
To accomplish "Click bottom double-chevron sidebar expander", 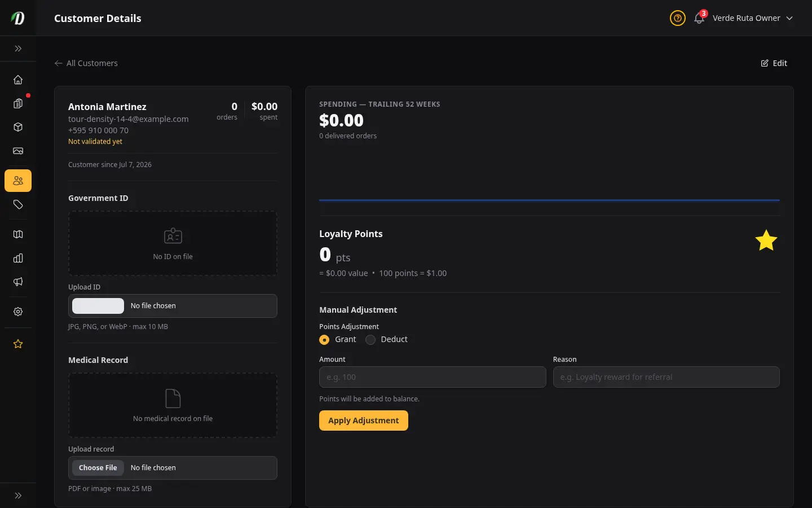I will pos(18,496).
